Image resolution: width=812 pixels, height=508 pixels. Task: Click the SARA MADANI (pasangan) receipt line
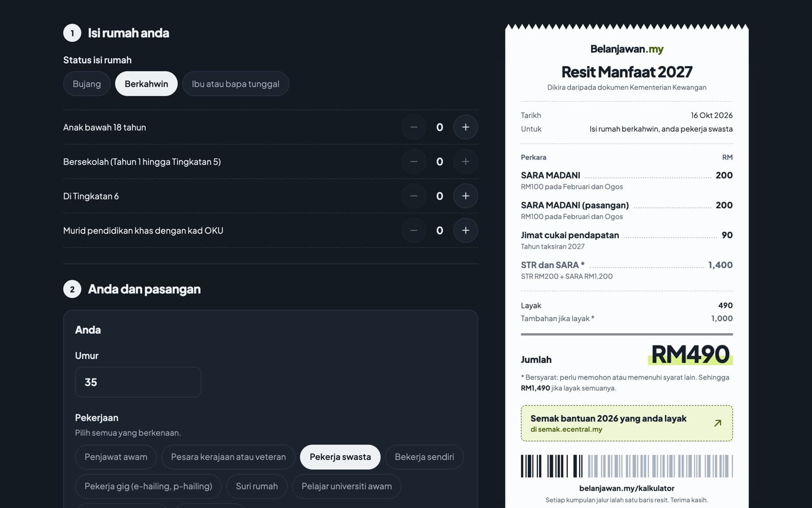pyautogui.click(x=627, y=210)
